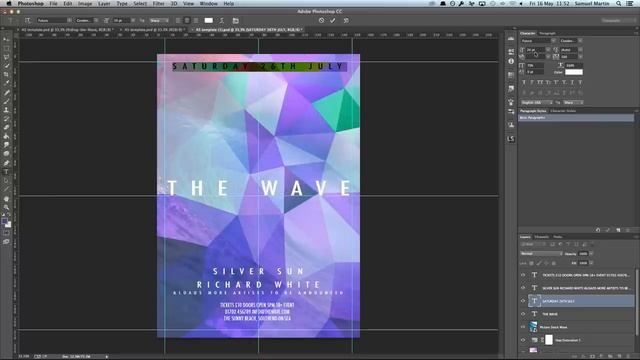Select the Horizontal Type tool
Image resolution: width=640 pixels, height=360 pixels.
click(6, 172)
